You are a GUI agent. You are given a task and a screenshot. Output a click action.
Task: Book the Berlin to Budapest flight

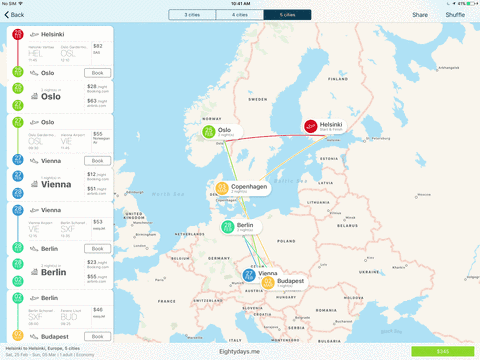(97, 337)
